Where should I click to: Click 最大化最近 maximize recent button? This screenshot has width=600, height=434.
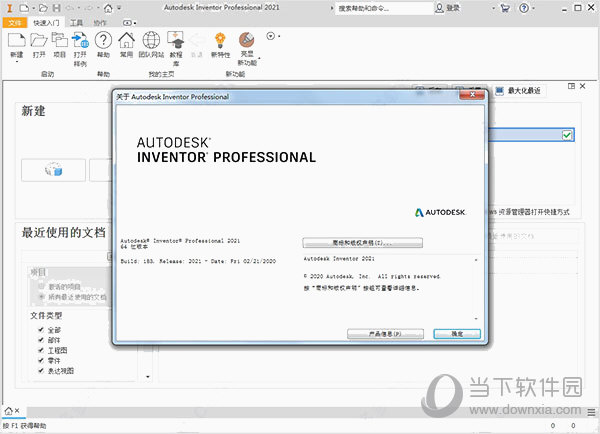[x=518, y=91]
